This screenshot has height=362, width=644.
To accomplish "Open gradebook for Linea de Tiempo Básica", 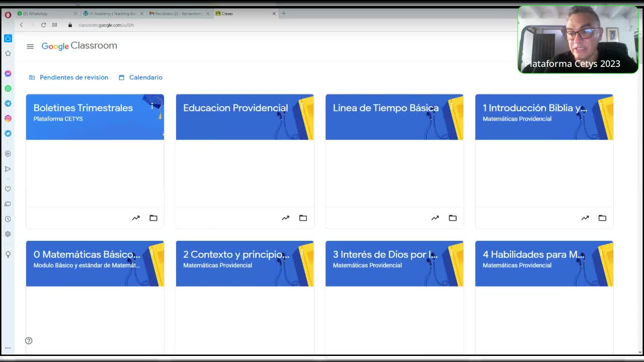I will coord(435,218).
